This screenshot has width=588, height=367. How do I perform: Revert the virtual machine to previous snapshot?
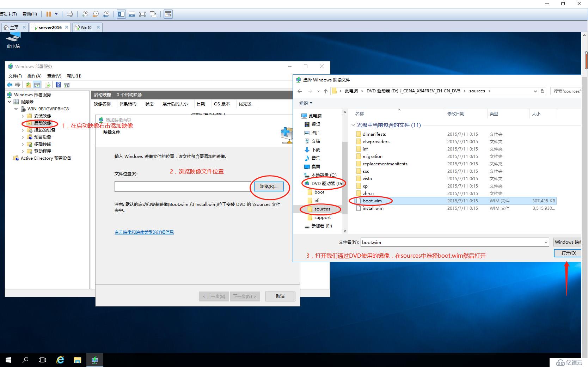(96, 14)
